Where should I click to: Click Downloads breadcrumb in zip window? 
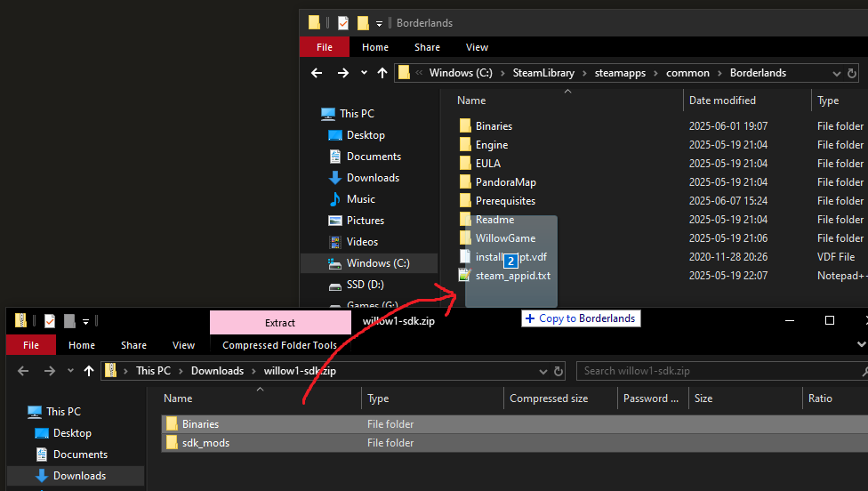tap(217, 371)
